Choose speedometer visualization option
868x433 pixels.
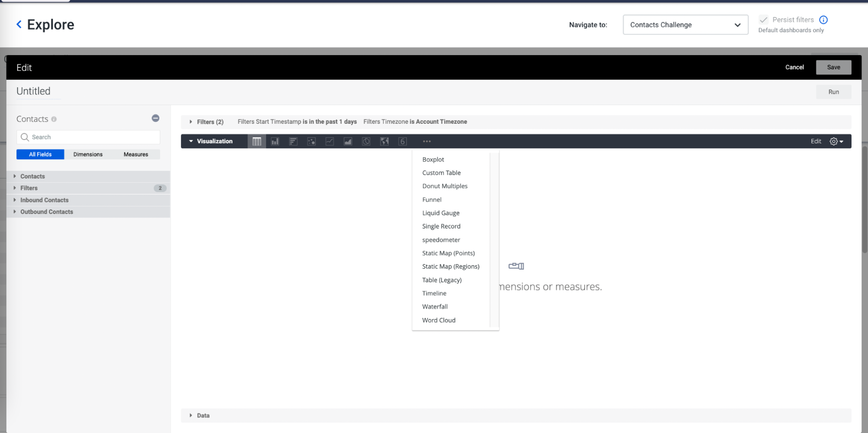point(441,240)
